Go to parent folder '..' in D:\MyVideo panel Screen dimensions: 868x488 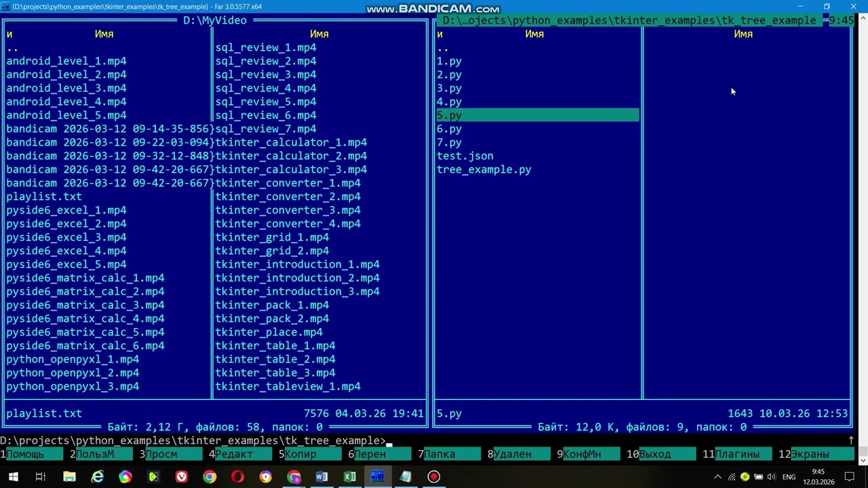(12, 47)
